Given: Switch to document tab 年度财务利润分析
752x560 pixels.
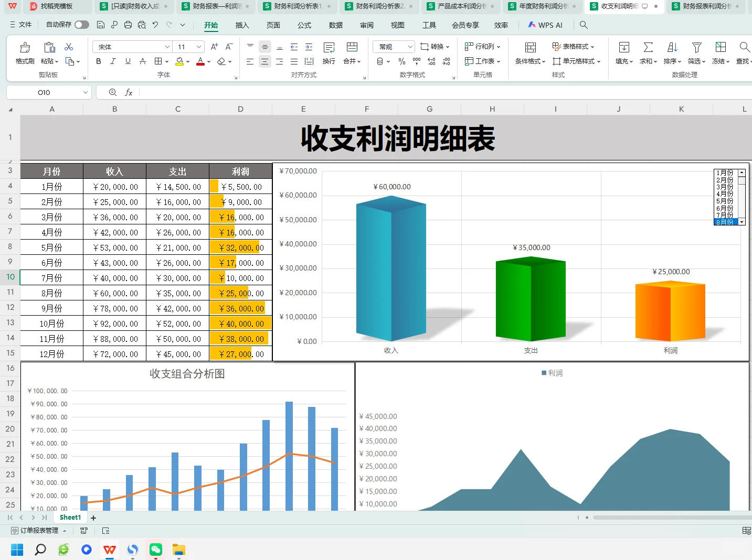Looking at the screenshot, I should (543, 6).
